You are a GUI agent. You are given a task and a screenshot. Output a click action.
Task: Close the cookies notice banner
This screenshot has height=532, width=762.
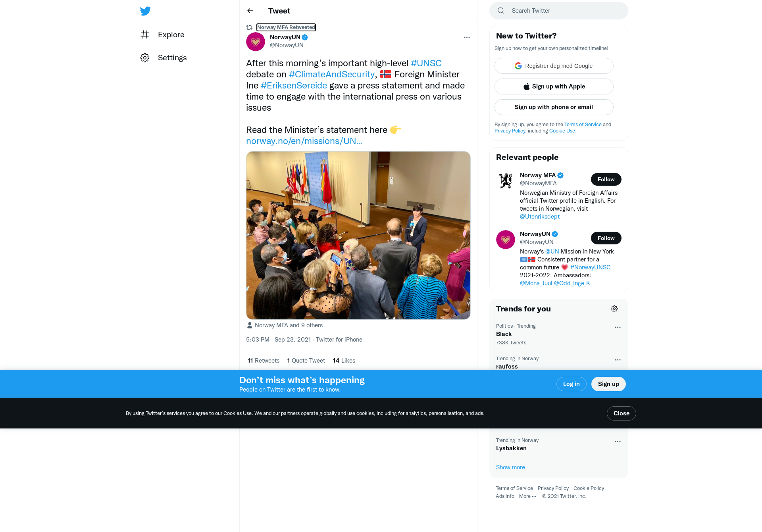[622, 413]
